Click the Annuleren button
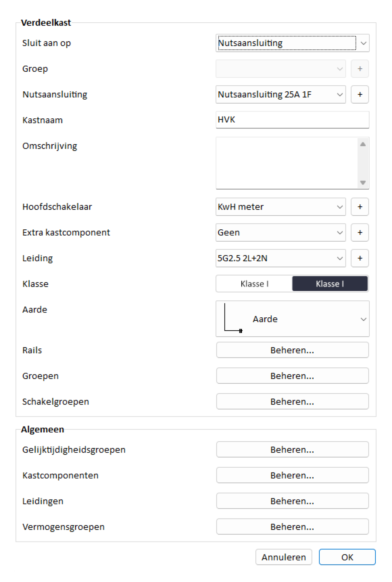The width and height of the screenshot is (392, 582). (x=284, y=557)
